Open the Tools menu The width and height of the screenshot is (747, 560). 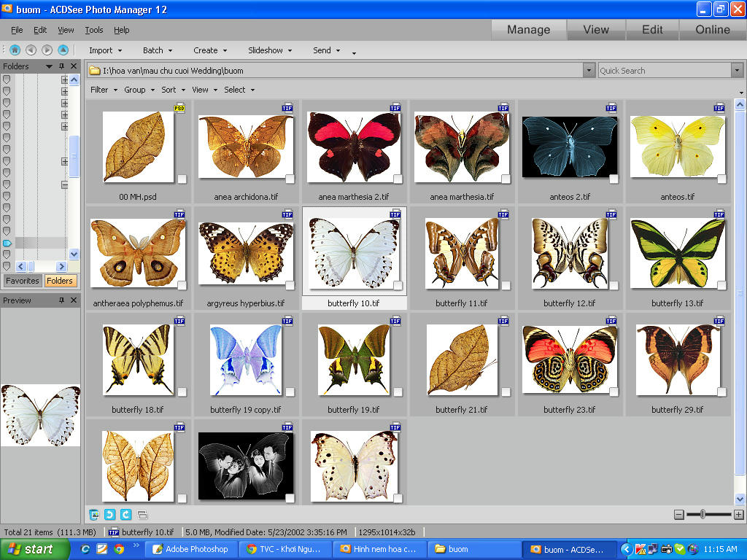click(x=94, y=29)
